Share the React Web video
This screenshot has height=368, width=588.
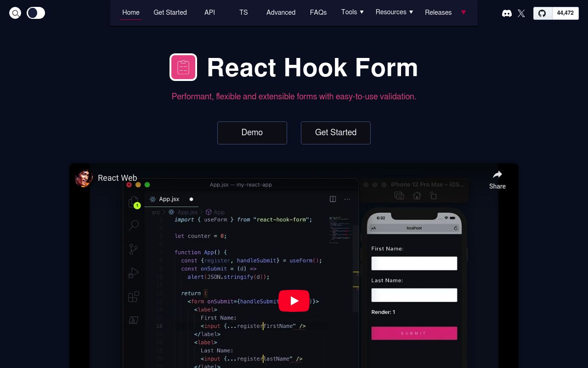(x=498, y=179)
